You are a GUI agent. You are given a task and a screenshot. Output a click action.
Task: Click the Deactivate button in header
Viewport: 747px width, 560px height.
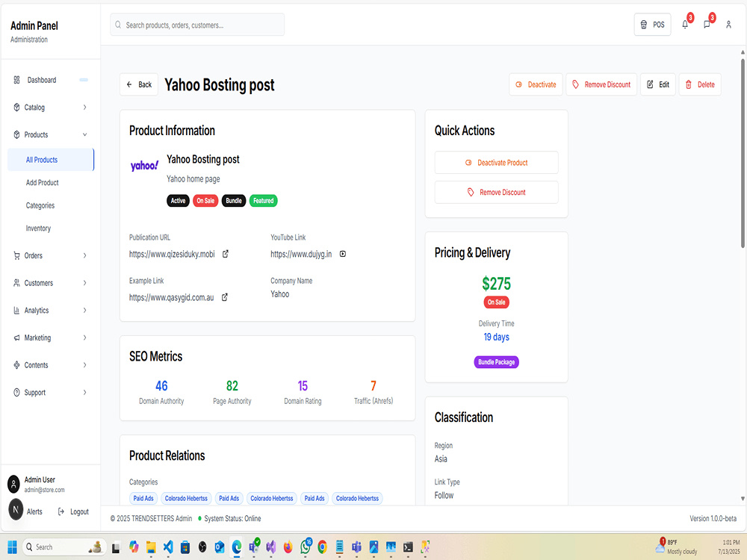click(x=536, y=85)
